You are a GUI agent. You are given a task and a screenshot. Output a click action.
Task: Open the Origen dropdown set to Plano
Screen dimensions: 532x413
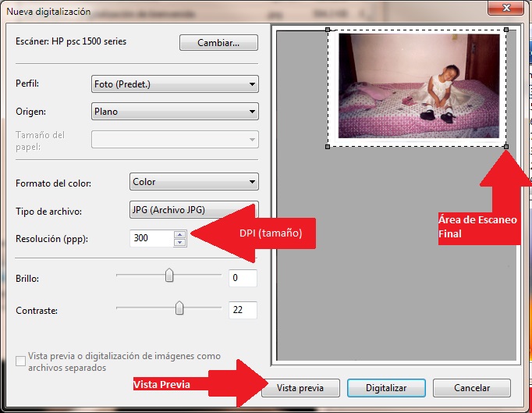(175, 112)
